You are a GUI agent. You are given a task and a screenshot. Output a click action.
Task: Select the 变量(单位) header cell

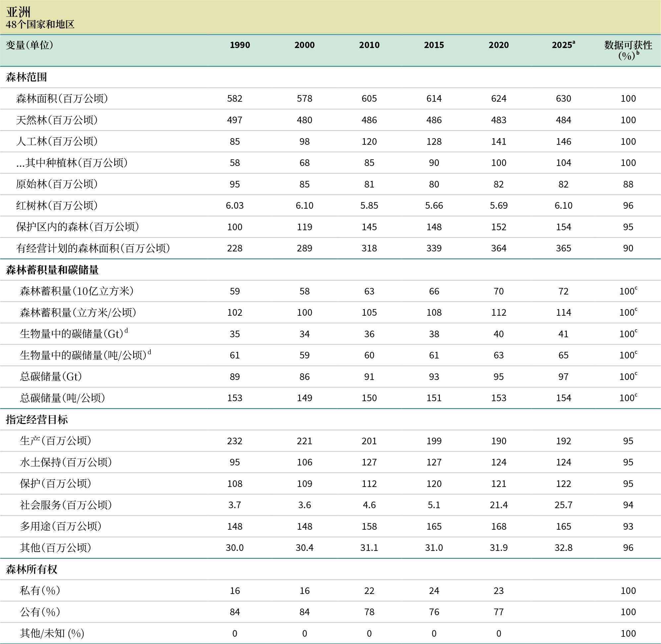click(x=29, y=45)
